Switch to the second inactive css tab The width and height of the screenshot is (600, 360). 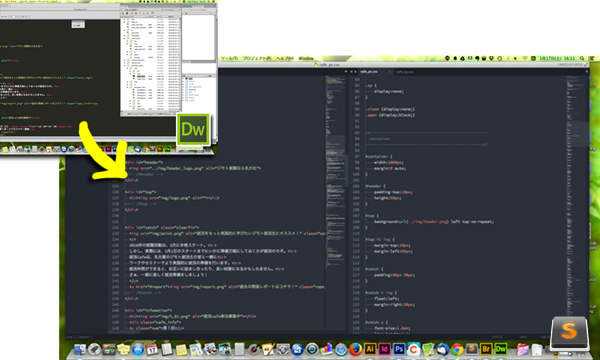click(405, 72)
